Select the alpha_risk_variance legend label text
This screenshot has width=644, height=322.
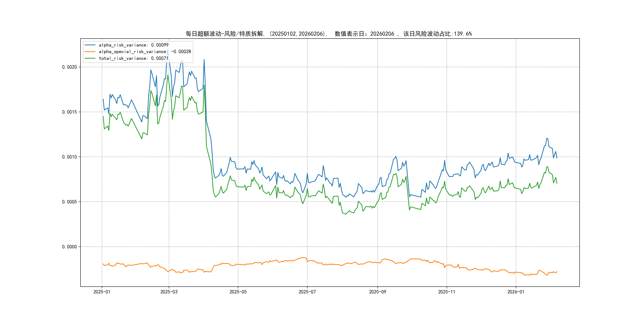[x=134, y=45]
